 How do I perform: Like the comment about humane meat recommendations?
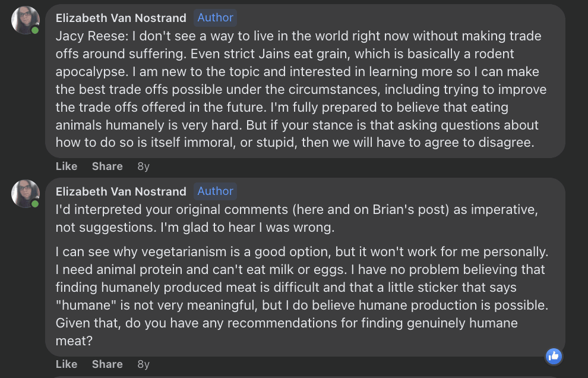(x=67, y=364)
